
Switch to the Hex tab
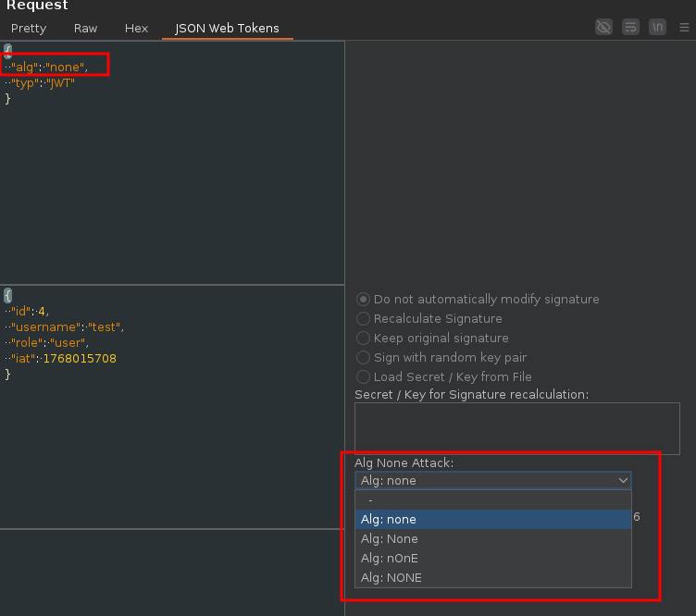(x=136, y=29)
